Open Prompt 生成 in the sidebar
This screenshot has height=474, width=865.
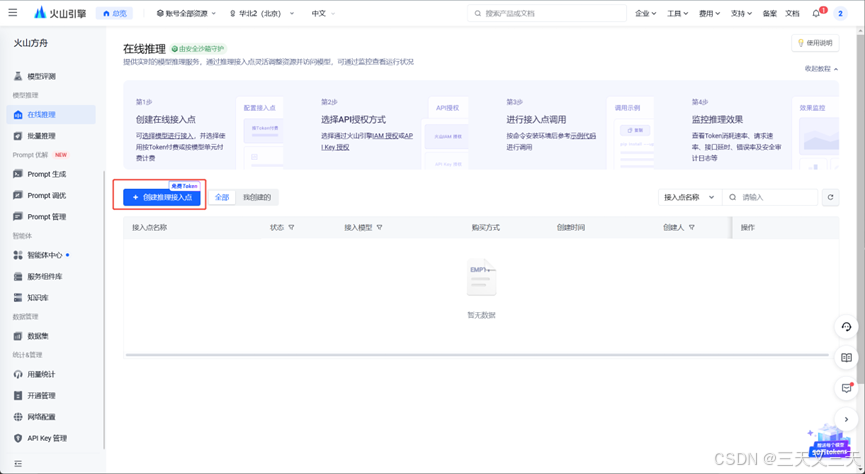pos(47,174)
